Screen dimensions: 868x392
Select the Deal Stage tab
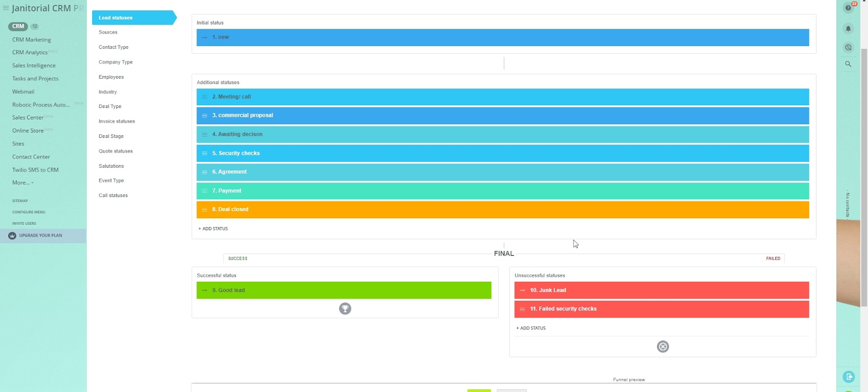pyautogui.click(x=111, y=136)
